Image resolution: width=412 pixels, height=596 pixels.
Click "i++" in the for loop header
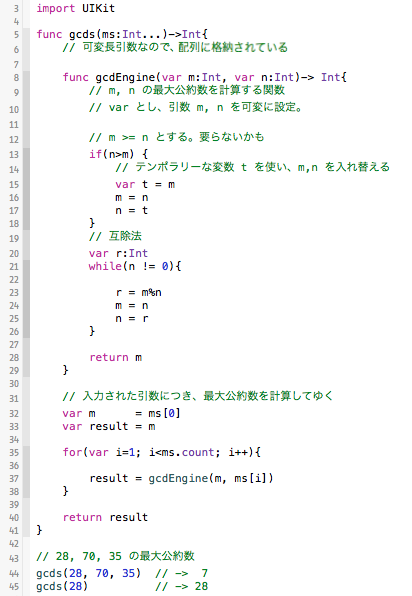(238, 452)
